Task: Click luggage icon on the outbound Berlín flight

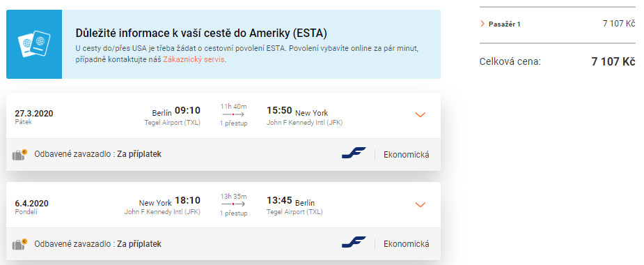Action: point(19,155)
